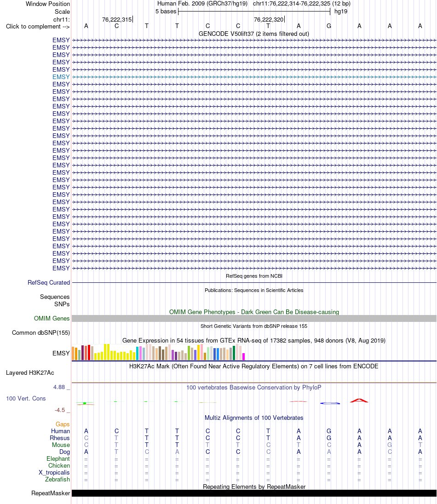Click 'Short Genetic Variants from dbSNP release 155'
Screen dimensions: 437x504
(254, 326)
